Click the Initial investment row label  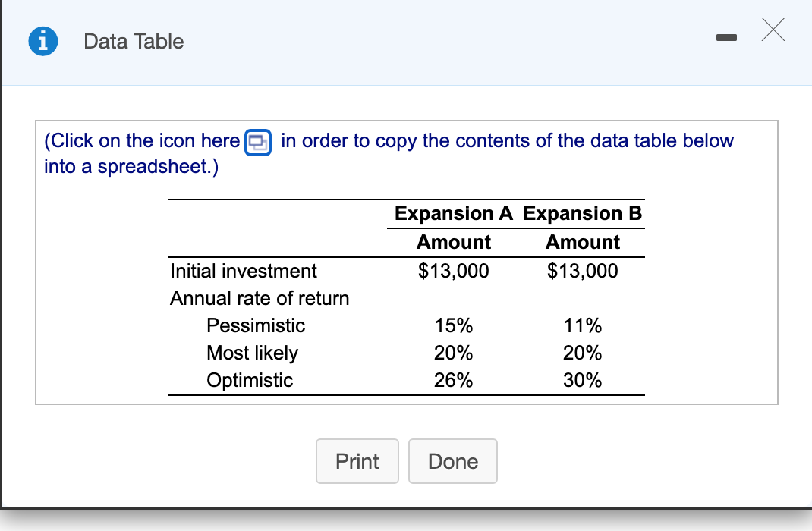pos(243,271)
